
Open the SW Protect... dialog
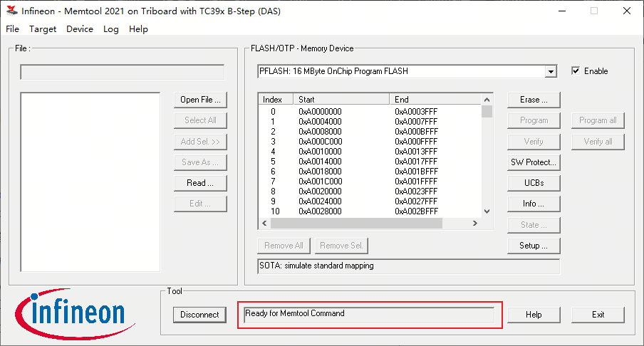pos(534,162)
